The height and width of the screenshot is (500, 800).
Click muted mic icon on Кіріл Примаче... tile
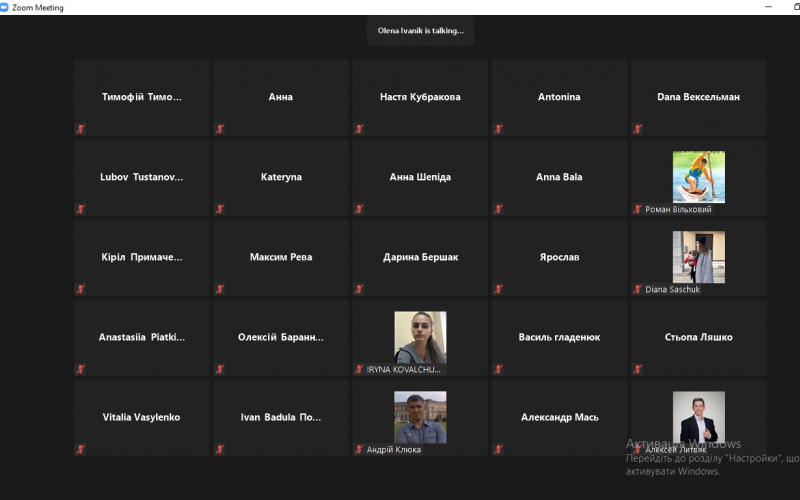pos(81,289)
